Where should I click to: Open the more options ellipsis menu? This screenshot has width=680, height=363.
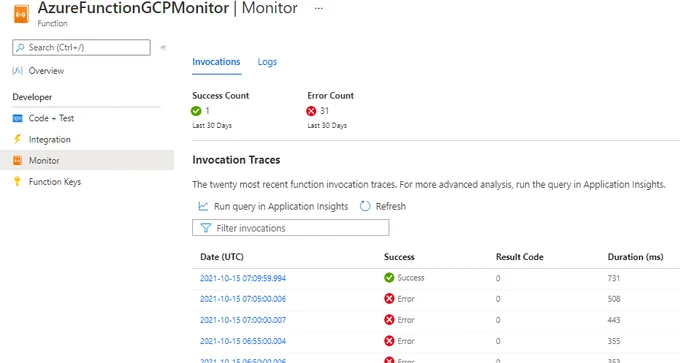coord(319,8)
